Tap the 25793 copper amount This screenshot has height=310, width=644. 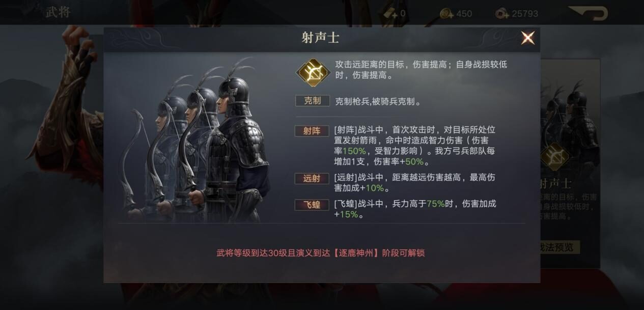(525, 14)
